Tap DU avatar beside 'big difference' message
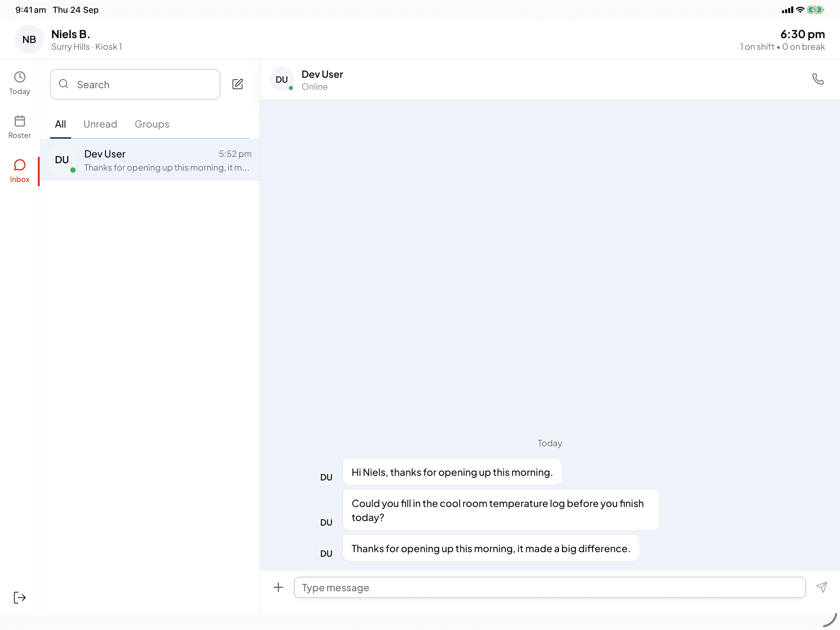This screenshot has height=630, width=840. click(x=326, y=553)
